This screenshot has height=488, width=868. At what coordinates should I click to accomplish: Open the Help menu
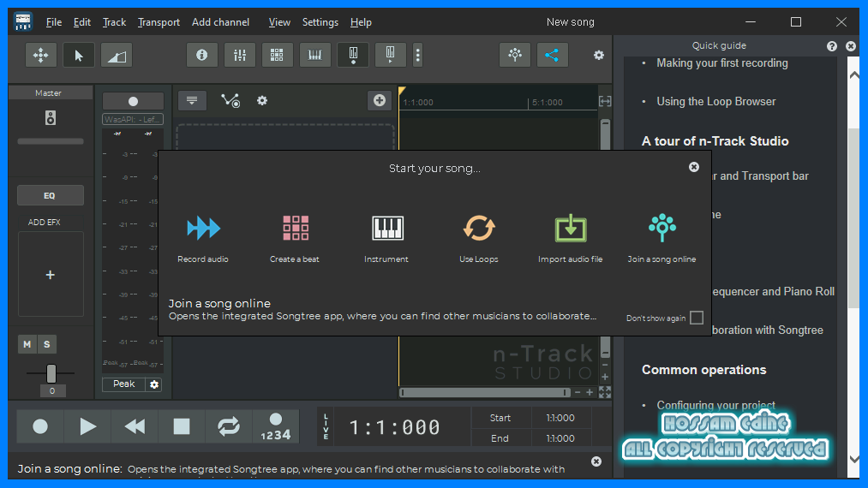click(x=361, y=22)
